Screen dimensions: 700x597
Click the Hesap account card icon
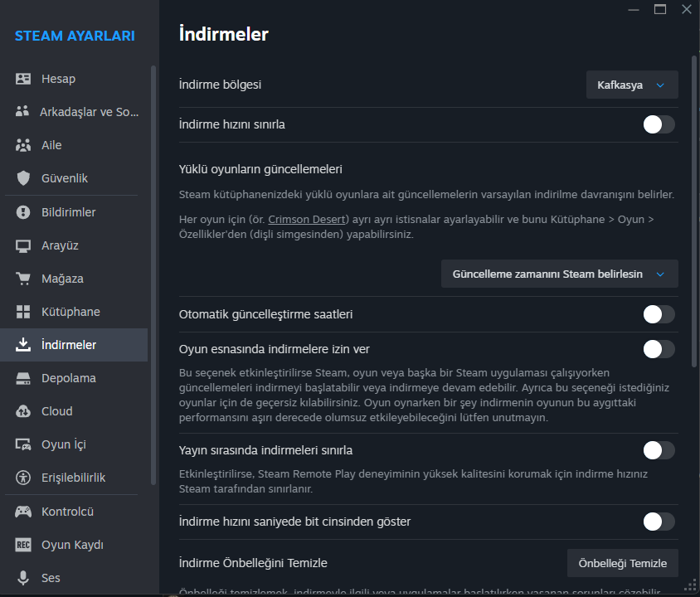coord(23,79)
